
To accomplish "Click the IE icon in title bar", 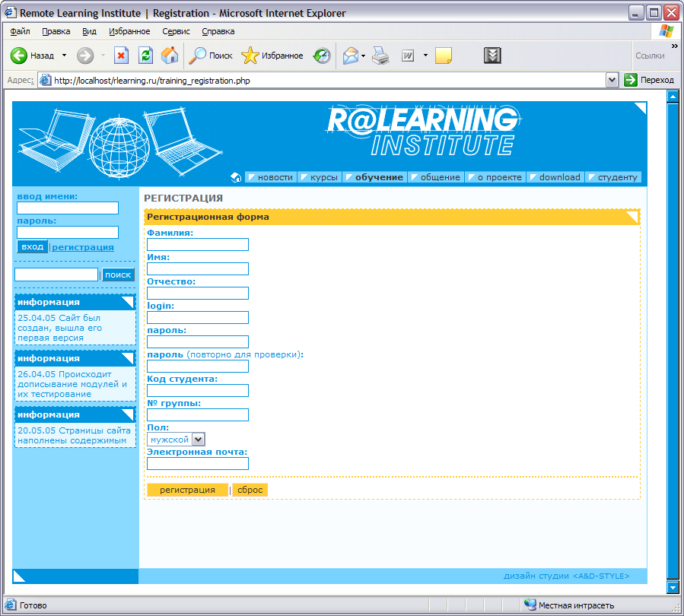I will coord(11,13).
